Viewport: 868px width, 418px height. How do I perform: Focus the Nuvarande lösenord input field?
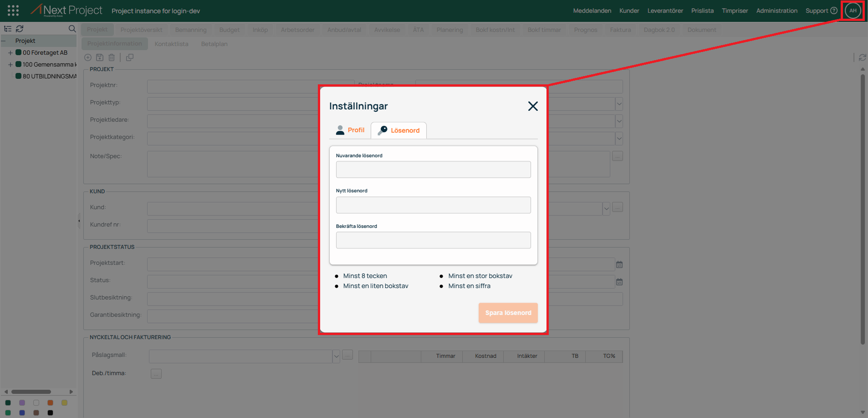433,170
